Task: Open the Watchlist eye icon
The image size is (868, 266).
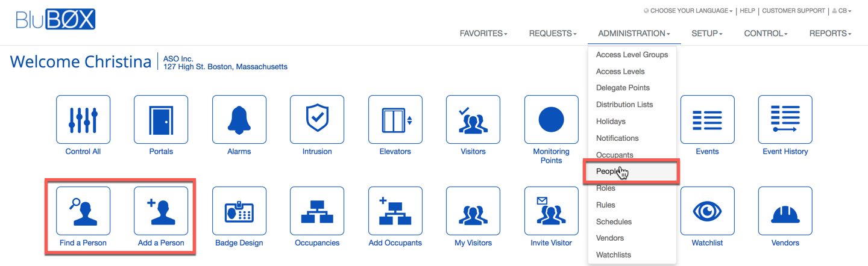Action: pos(707,211)
